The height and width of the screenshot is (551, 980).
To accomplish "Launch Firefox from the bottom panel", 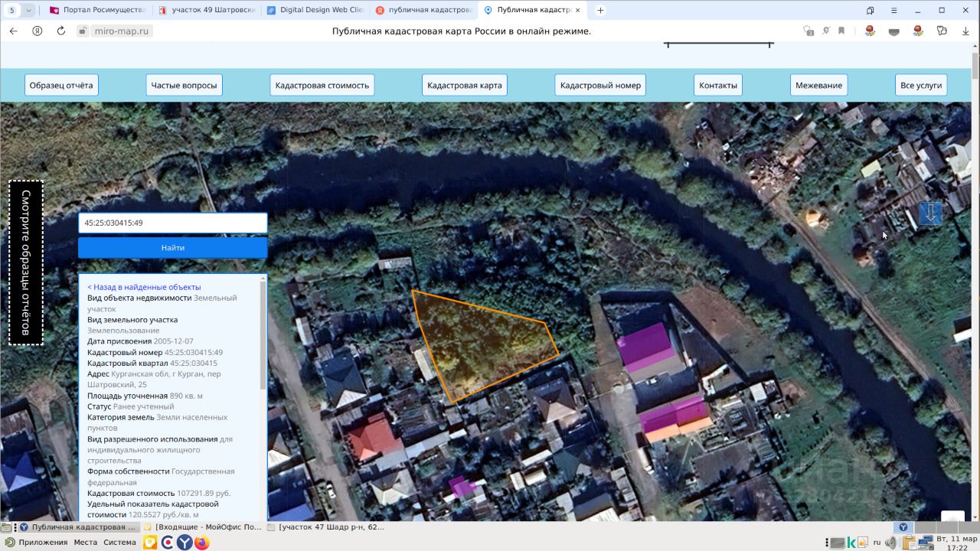I will tap(201, 543).
